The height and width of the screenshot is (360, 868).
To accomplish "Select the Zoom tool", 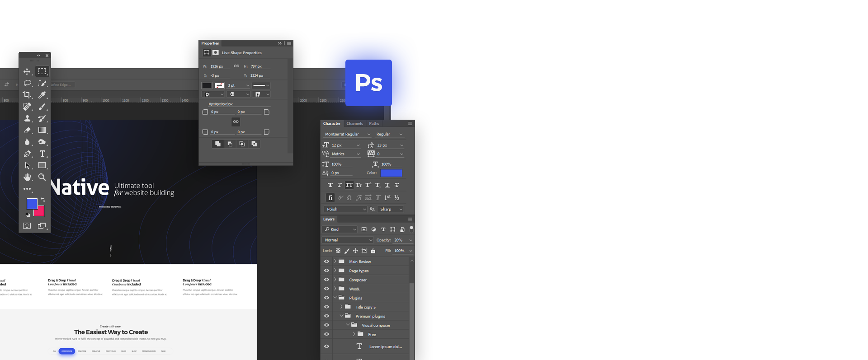I will pos(42,177).
